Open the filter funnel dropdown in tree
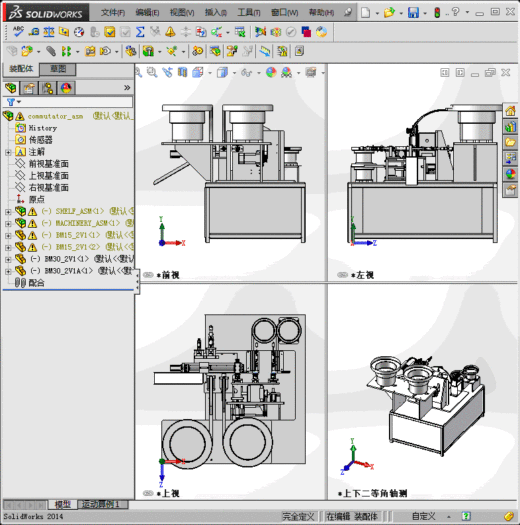 tap(13, 102)
